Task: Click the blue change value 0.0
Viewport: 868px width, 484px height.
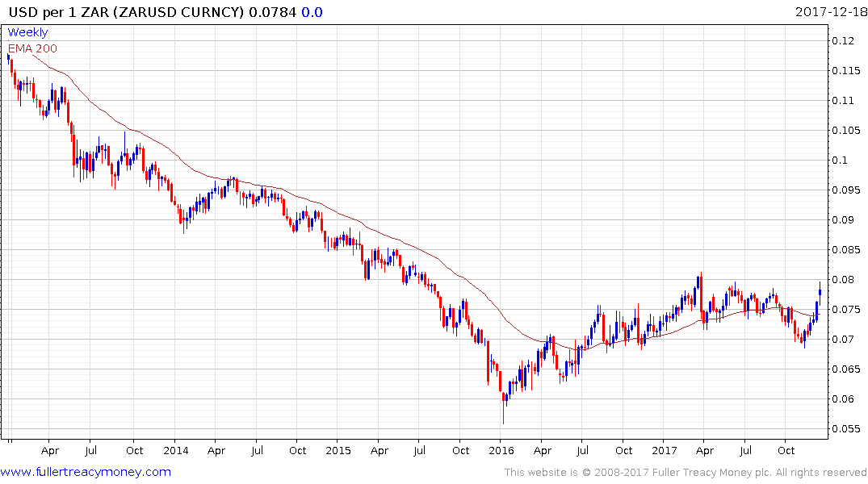Action: [x=312, y=12]
